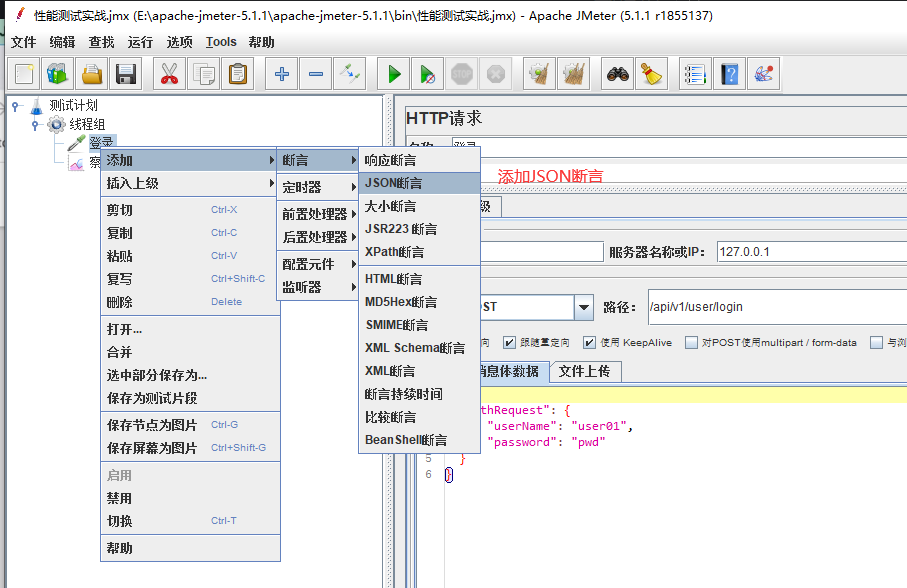Toggle the 使用 KeepAlive checkbox
This screenshot has height=588, width=907.
pyautogui.click(x=589, y=343)
